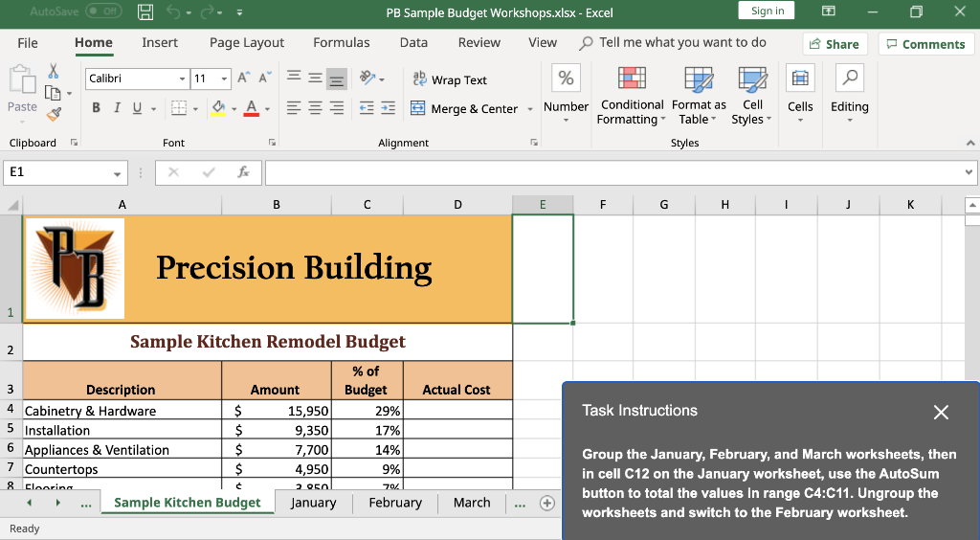Image resolution: width=980 pixels, height=540 pixels.
Task: Open Customize Quick Access Toolbar dropdown
Action: [239, 12]
